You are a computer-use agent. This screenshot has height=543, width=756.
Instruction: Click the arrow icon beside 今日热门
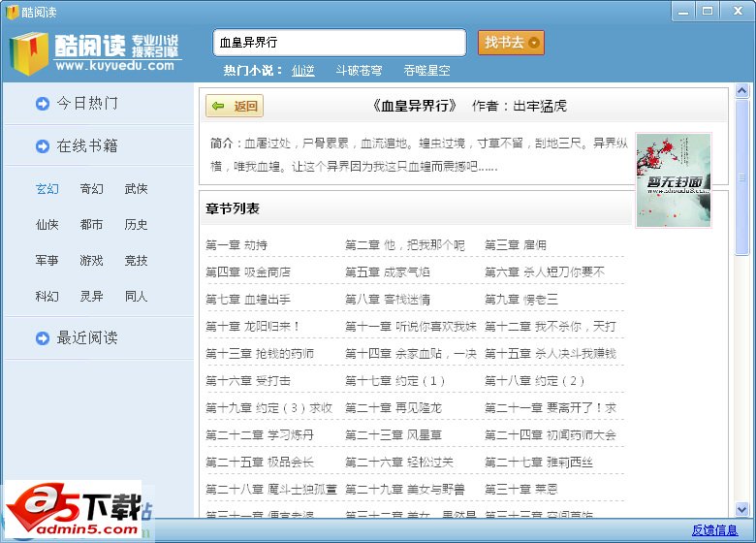(x=43, y=104)
